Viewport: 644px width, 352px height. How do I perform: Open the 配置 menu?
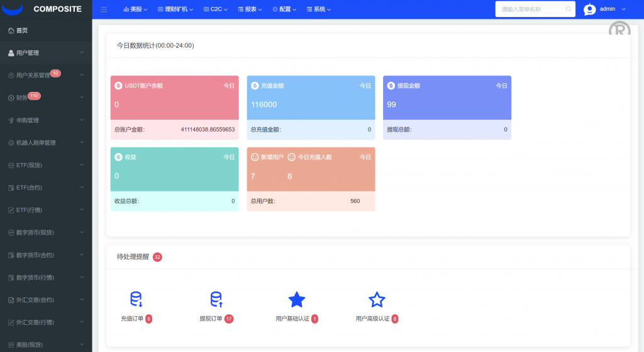285,9
